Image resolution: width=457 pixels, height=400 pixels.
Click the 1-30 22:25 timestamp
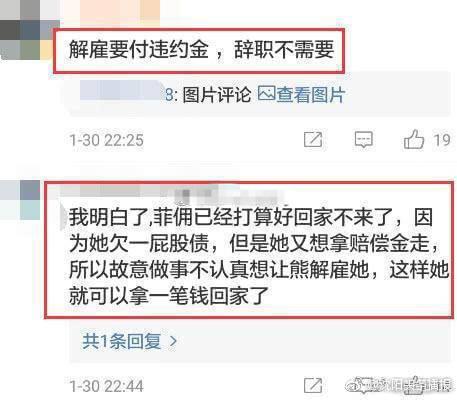tap(107, 140)
